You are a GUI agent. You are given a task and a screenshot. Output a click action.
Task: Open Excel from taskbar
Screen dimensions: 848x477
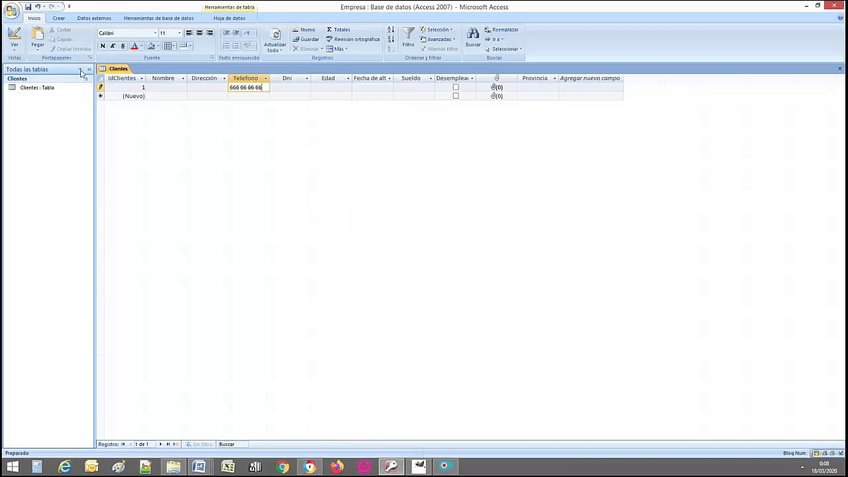point(228,466)
